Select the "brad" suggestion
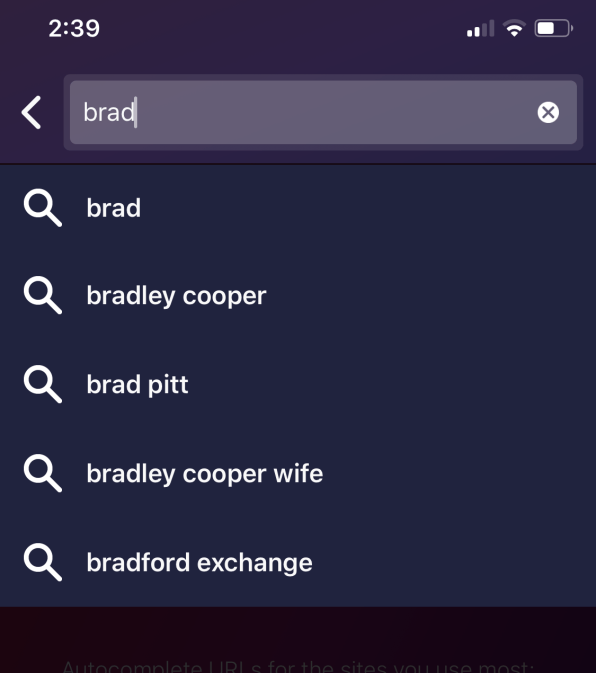Screen dimensions: 596x673 pos(298,208)
